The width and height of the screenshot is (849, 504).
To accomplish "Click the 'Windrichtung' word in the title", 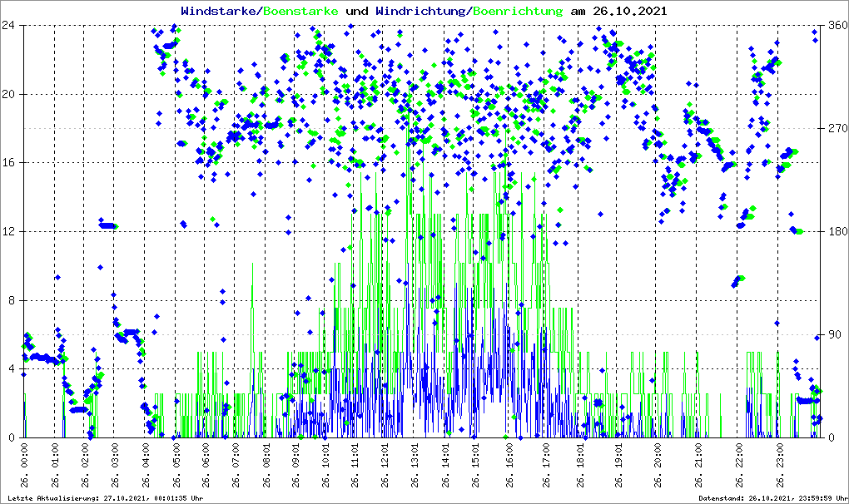I will pos(420,11).
